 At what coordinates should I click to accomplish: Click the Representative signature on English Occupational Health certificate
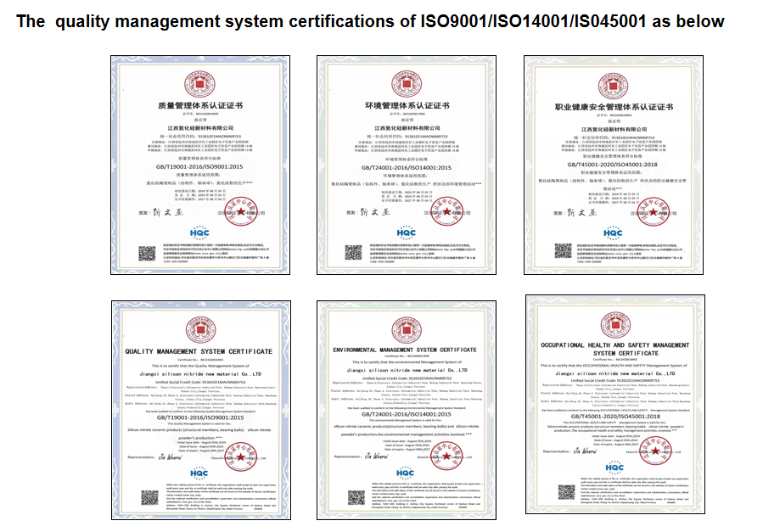point(585,451)
